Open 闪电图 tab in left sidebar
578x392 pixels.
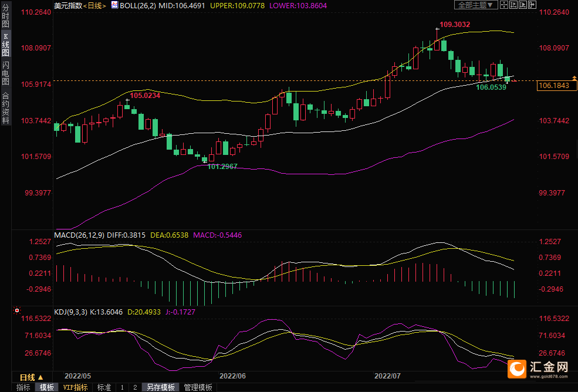pyautogui.click(x=5, y=73)
